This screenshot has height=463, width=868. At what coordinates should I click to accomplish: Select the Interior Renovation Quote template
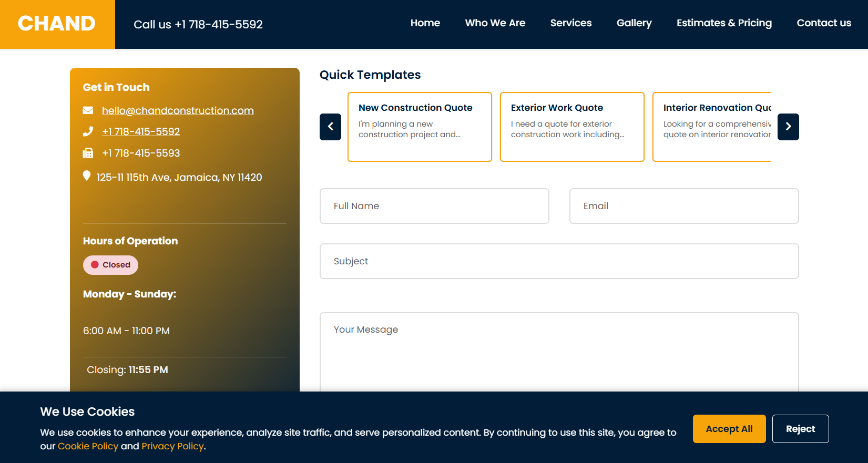[712, 127]
